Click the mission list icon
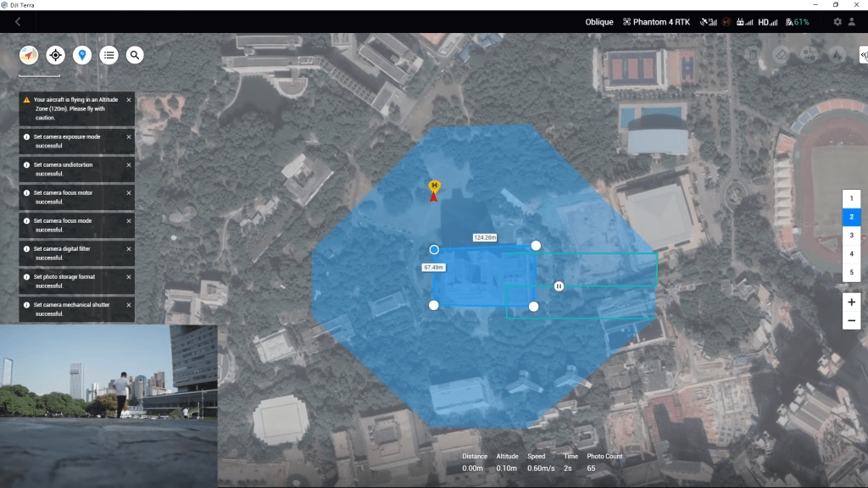Image resolution: width=868 pixels, height=488 pixels. 108,55
